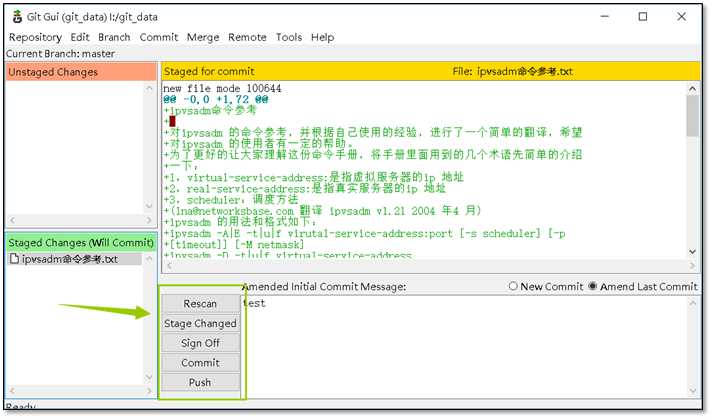Click the Commit button

(x=200, y=363)
